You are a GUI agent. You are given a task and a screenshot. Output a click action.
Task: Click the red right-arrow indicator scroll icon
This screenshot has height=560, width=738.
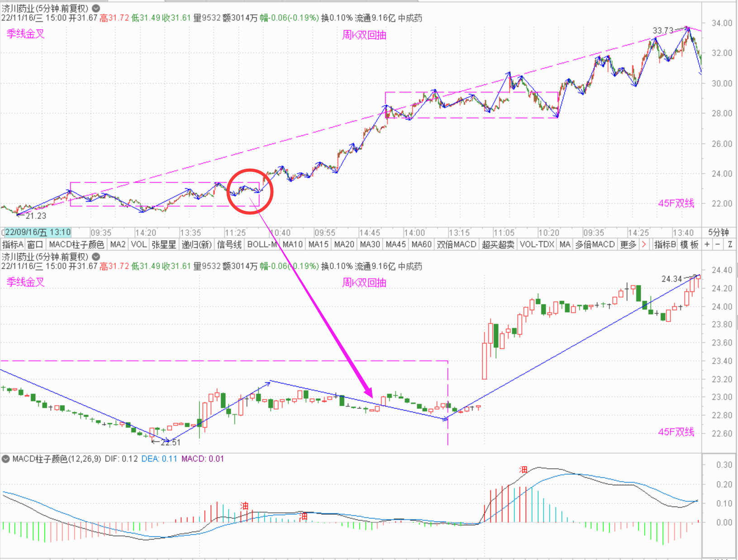[x=644, y=245]
